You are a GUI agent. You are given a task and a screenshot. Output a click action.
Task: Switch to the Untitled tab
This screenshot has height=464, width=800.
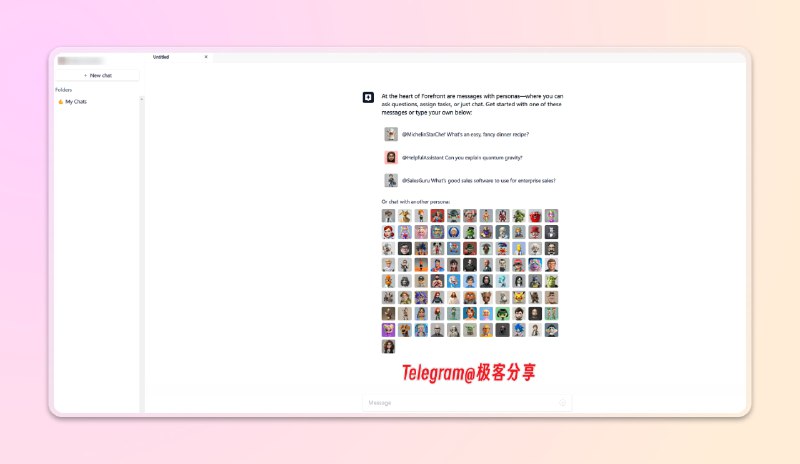(x=162, y=57)
